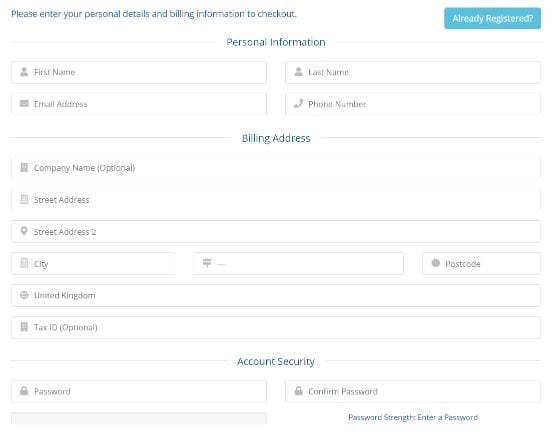
Task: Click into the Street Address field
Action: (x=276, y=200)
